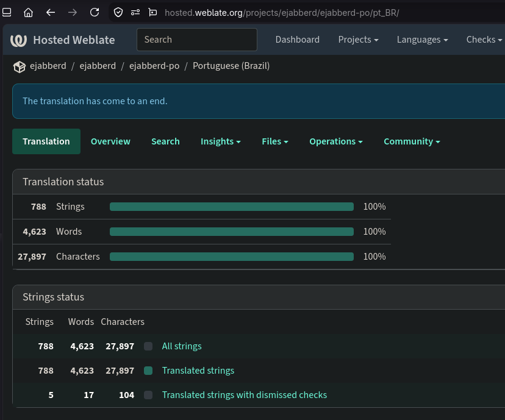Open Translated strings with dismissed checks
The image size is (505, 420).
coord(245,395)
